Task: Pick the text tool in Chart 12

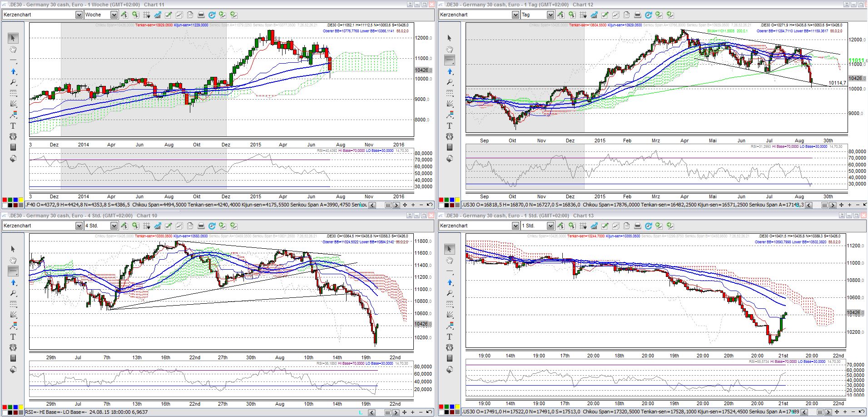Action: 450,126
